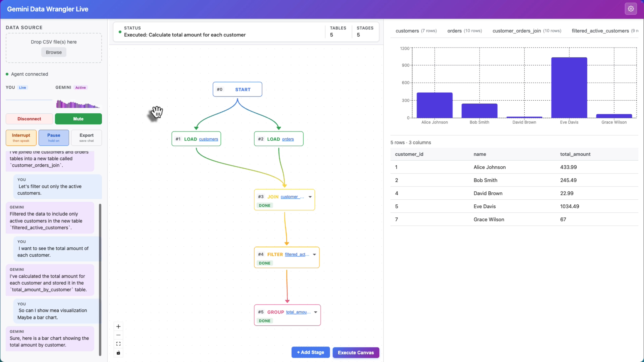Disconnect the agent session

click(29, 119)
